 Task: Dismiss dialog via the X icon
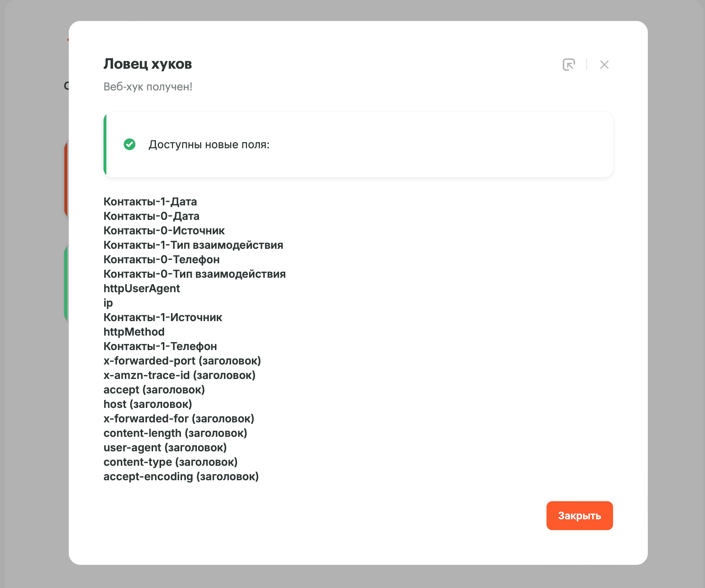[604, 64]
